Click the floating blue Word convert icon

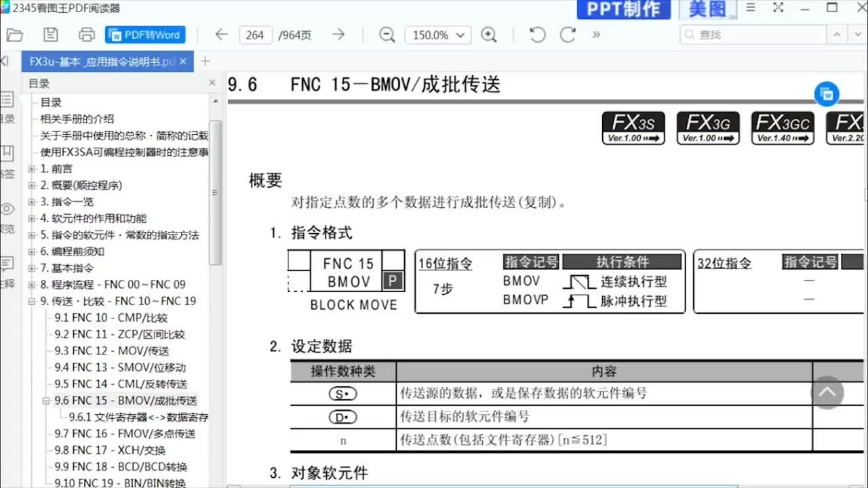pos(827,95)
